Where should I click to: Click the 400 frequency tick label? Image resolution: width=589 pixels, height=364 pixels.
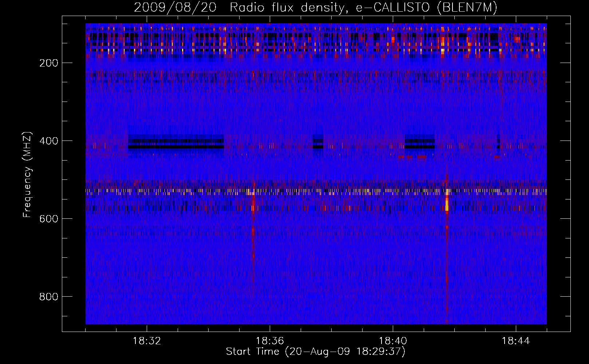49,141
